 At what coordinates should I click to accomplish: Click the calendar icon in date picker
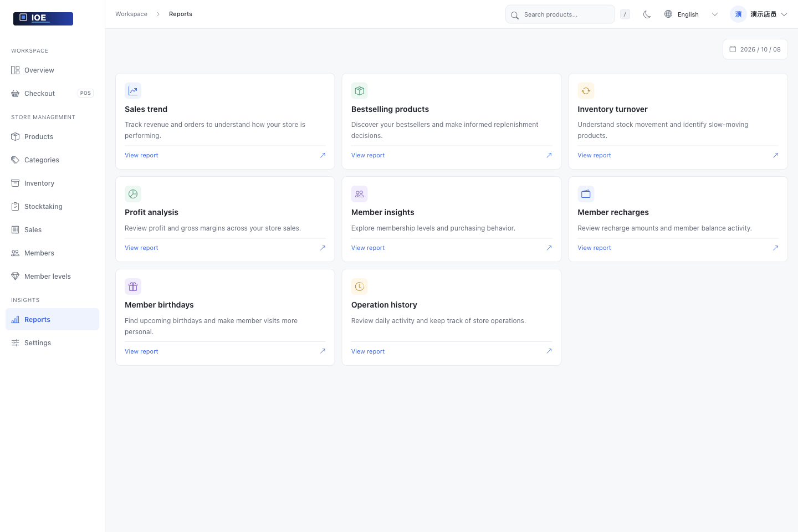point(733,49)
